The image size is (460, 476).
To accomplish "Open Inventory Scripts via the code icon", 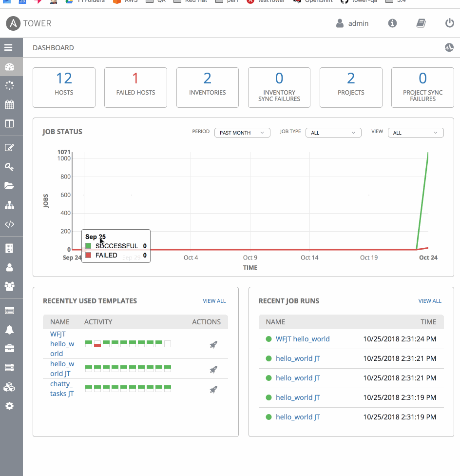I will tap(11, 224).
